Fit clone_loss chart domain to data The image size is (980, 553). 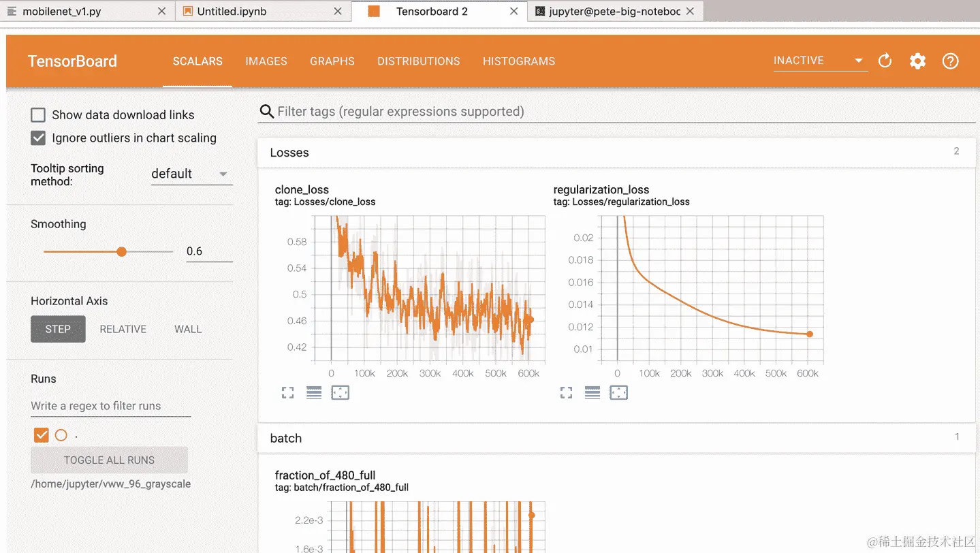[x=340, y=392]
